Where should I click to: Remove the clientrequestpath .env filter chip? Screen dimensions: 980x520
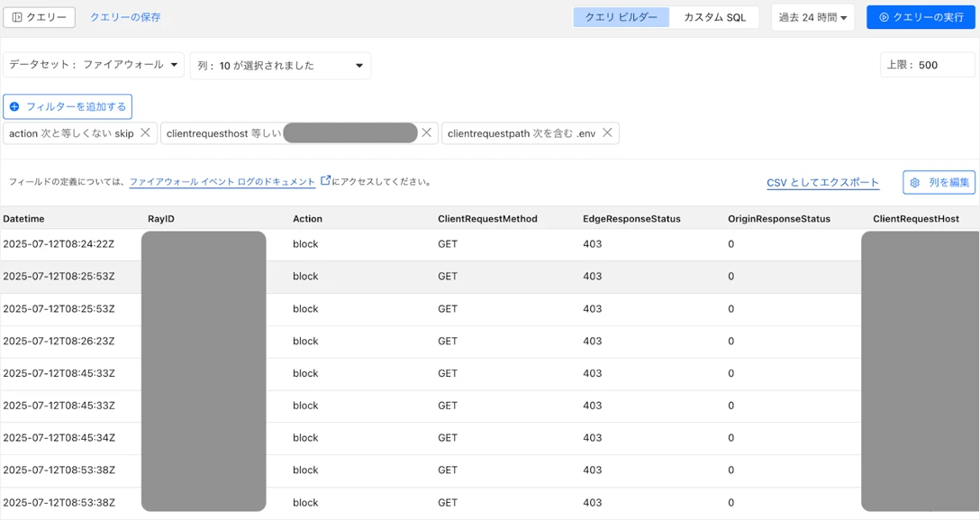pyautogui.click(x=608, y=133)
